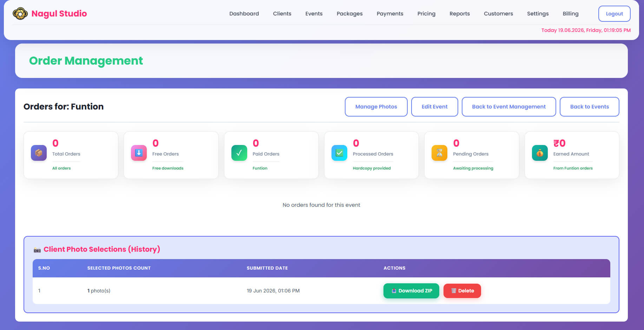
Task: Click the Total Orders box icon
Action: point(39,153)
